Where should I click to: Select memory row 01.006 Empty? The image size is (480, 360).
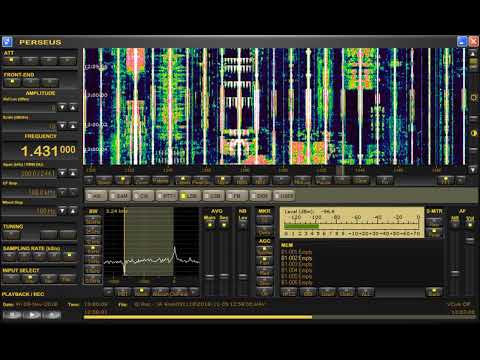(x=296, y=283)
